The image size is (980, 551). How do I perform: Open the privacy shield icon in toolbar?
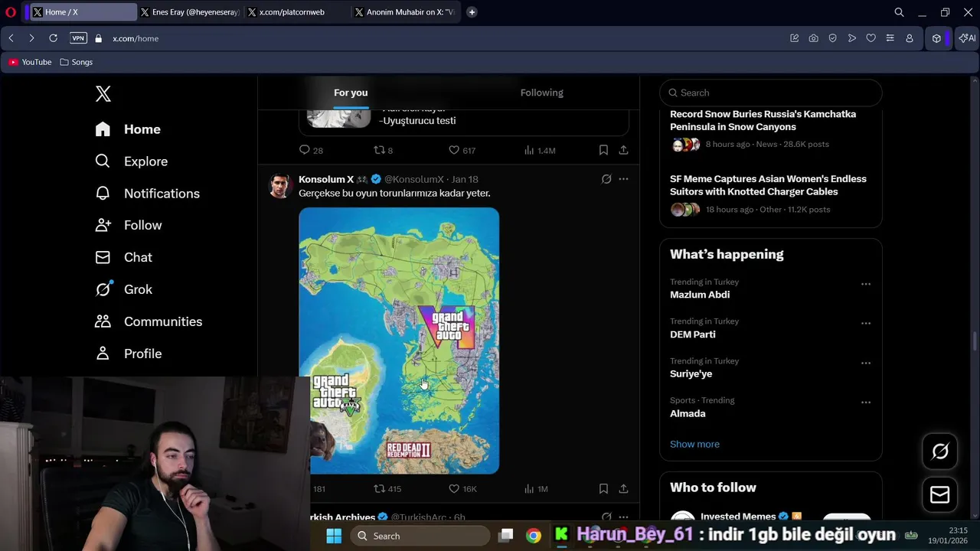pyautogui.click(x=832, y=38)
